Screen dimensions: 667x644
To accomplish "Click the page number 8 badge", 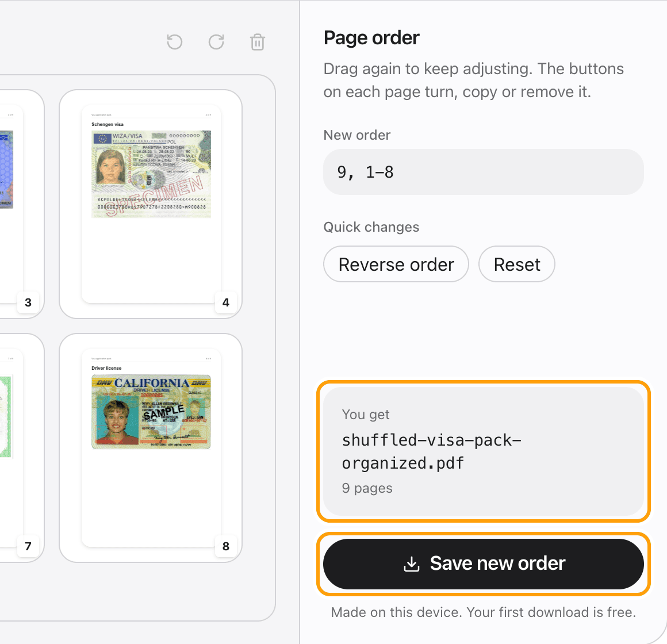I will (226, 546).
